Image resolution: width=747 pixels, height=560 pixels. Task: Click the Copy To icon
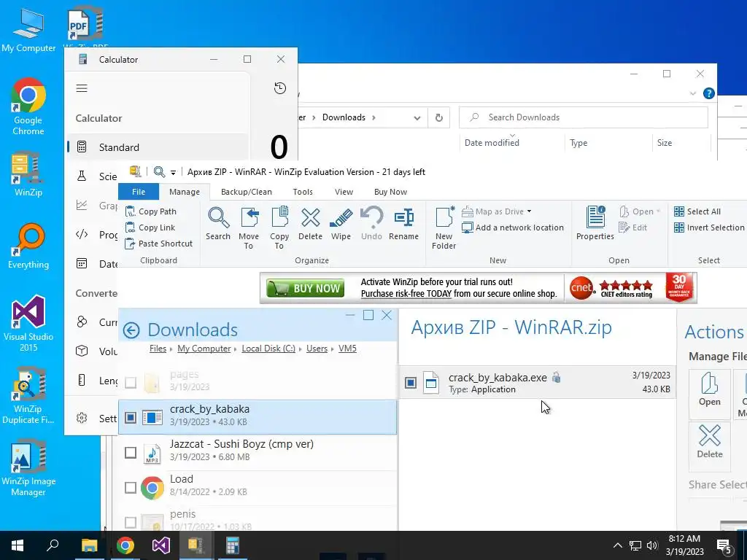pyautogui.click(x=279, y=227)
